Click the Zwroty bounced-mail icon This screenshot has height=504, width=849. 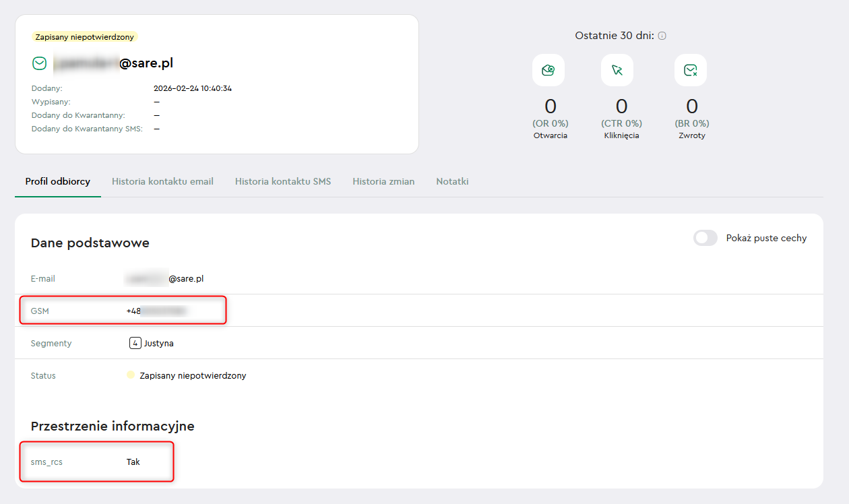point(690,70)
